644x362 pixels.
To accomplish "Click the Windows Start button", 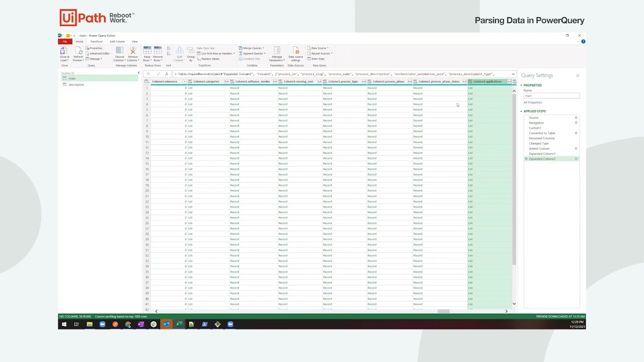I will pos(63,324).
